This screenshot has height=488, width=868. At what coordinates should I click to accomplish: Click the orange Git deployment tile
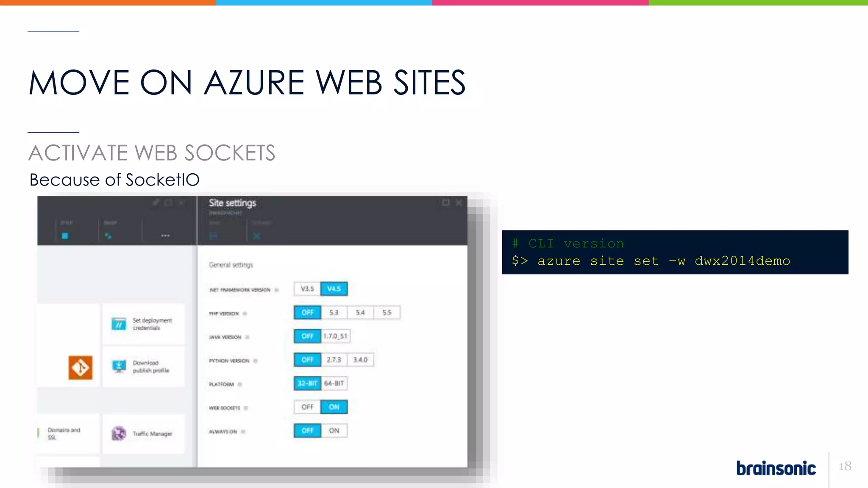click(81, 367)
